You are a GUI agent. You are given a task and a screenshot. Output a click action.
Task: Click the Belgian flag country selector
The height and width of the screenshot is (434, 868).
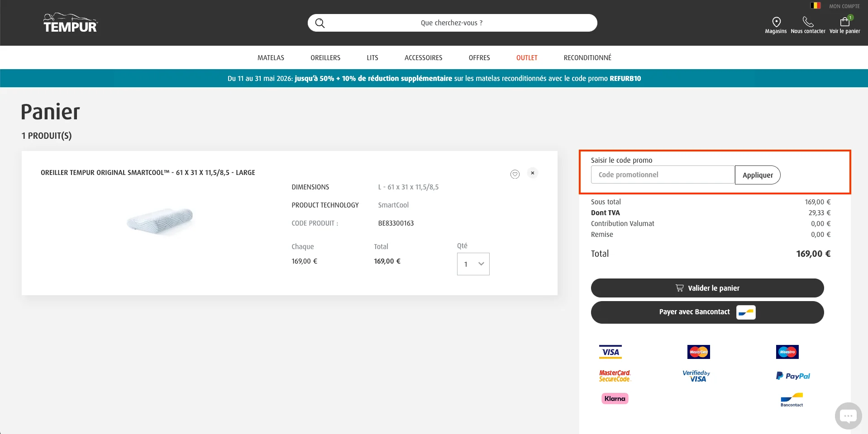tap(816, 6)
